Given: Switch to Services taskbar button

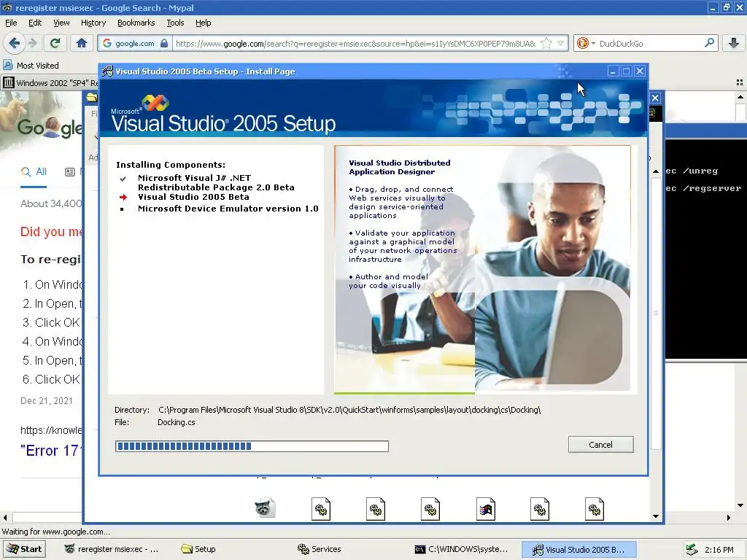Looking at the screenshot, I should click(x=320, y=549).
